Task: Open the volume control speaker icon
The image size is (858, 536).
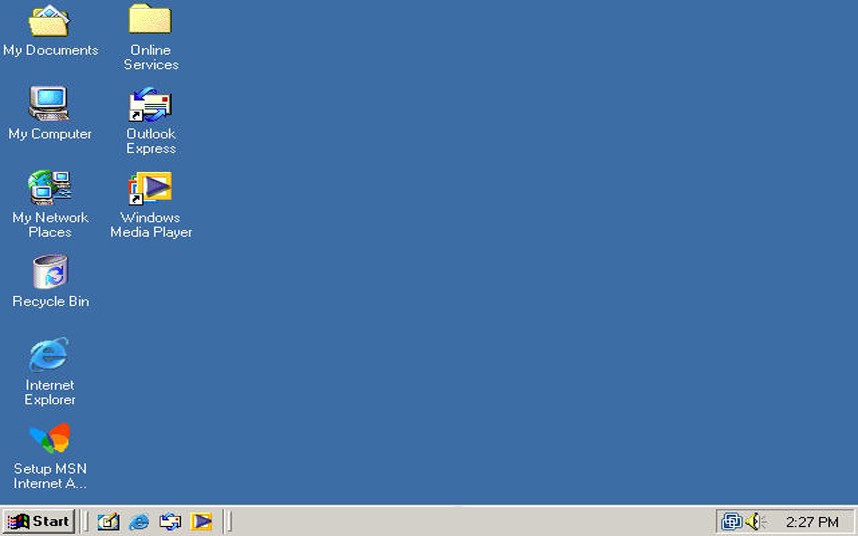Action: (x=754, y=521)
